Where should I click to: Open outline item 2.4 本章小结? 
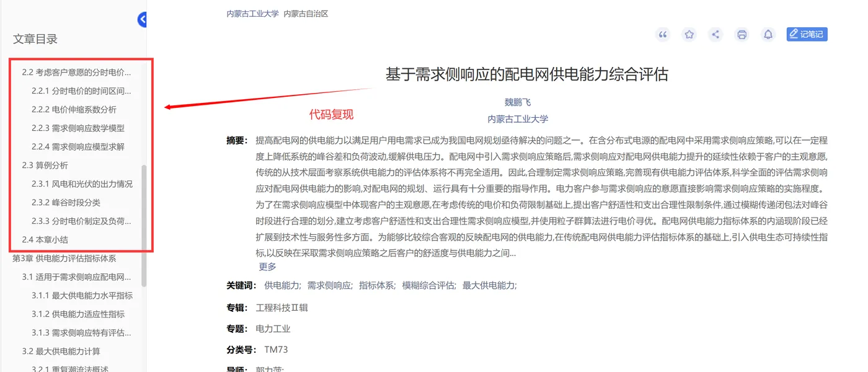(x=45, y=239)
